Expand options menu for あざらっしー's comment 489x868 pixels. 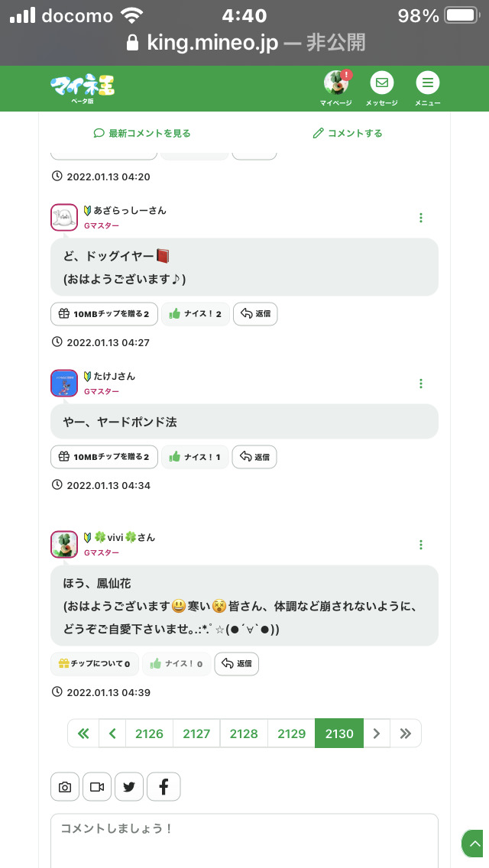tap(421, 218)
